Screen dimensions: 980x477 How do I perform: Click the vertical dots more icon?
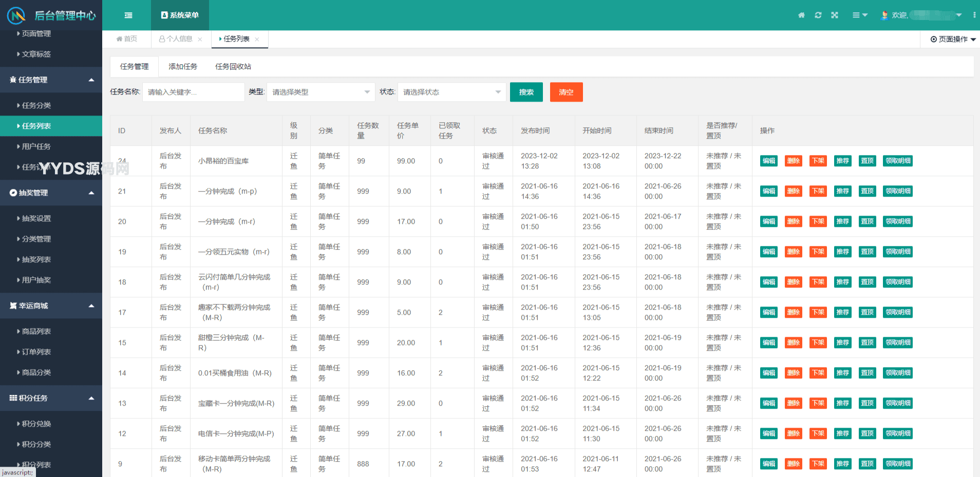[974, 15]
